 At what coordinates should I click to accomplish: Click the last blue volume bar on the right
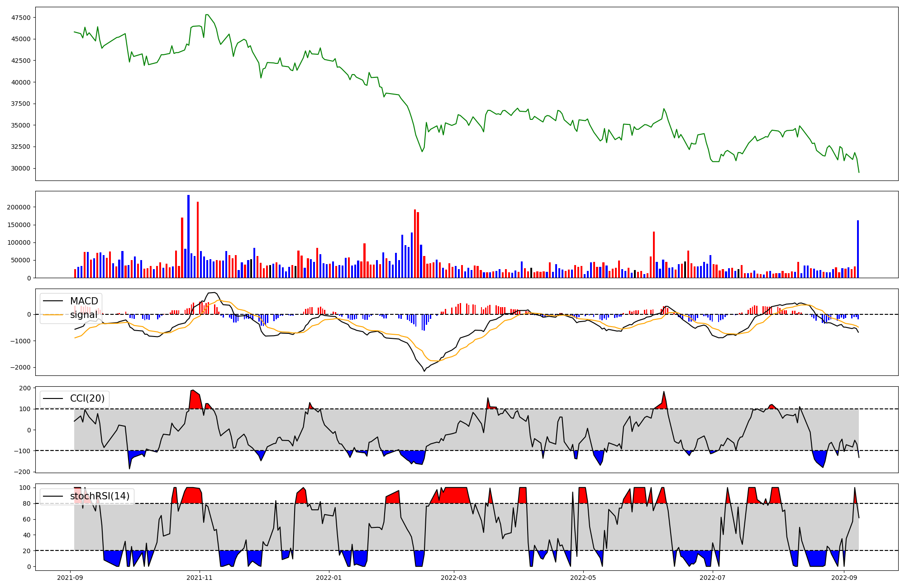click(858, 249)
